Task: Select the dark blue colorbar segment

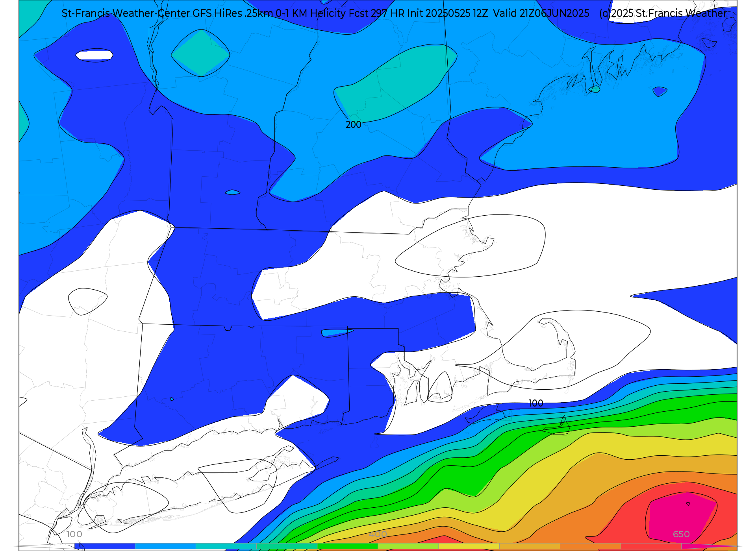Action: pos(105,546)
